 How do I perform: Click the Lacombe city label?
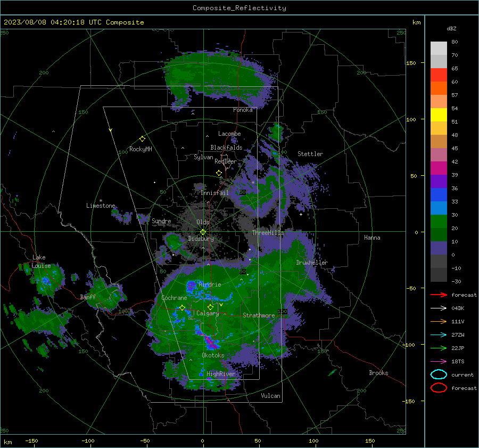(229, 134)
